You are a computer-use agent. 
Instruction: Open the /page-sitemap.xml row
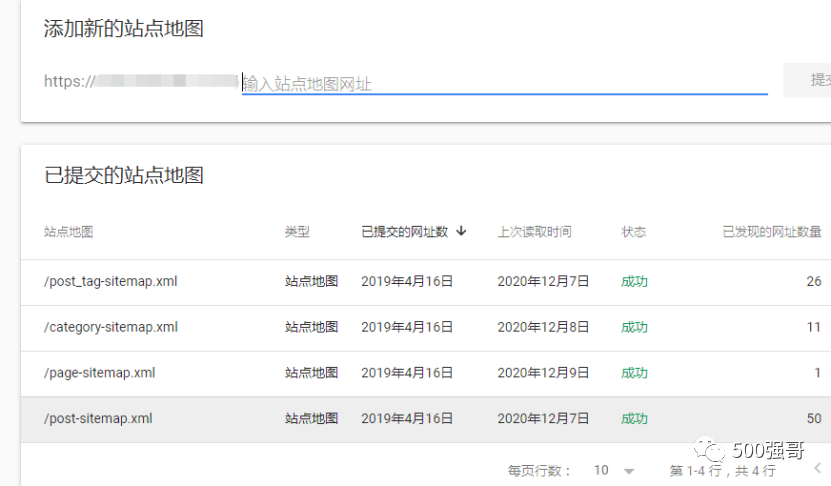tap(426, 374)
